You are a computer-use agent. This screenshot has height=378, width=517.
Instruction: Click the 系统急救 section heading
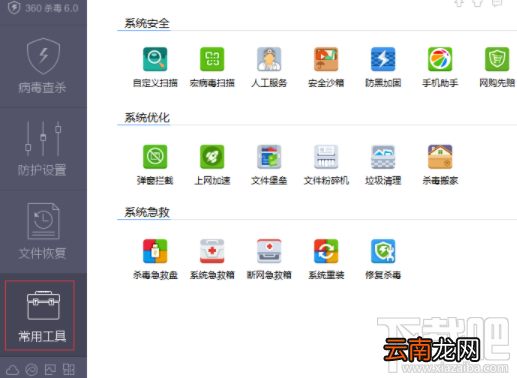point(147,212)
